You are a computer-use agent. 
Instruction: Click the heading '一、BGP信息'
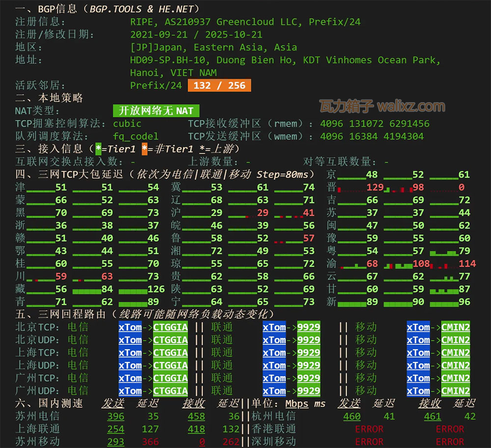click(x=46, y=9)
